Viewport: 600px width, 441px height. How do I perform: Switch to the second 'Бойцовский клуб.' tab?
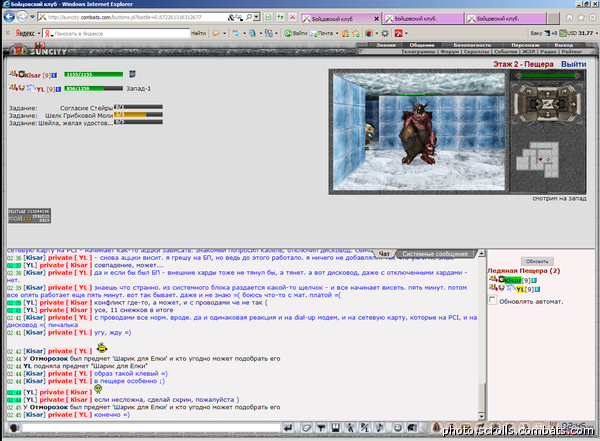pyautogui.click(x=424, y=18)
